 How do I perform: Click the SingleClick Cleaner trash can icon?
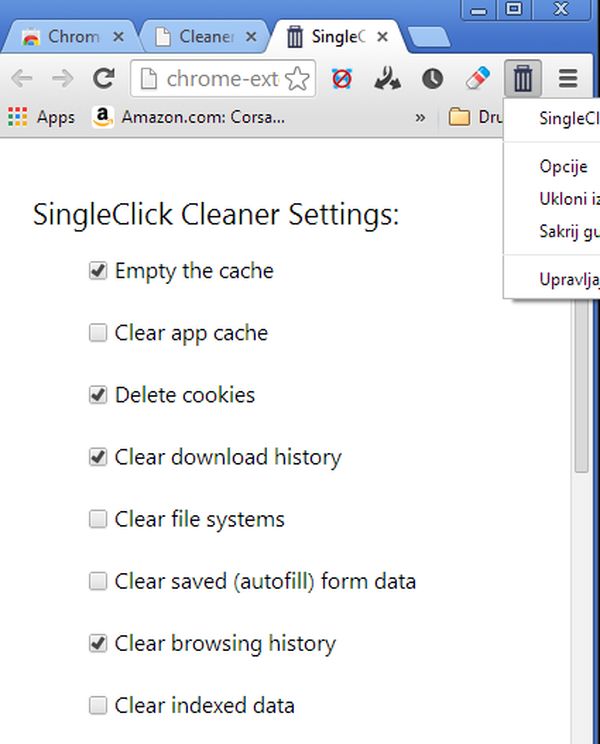pos(523,78)
